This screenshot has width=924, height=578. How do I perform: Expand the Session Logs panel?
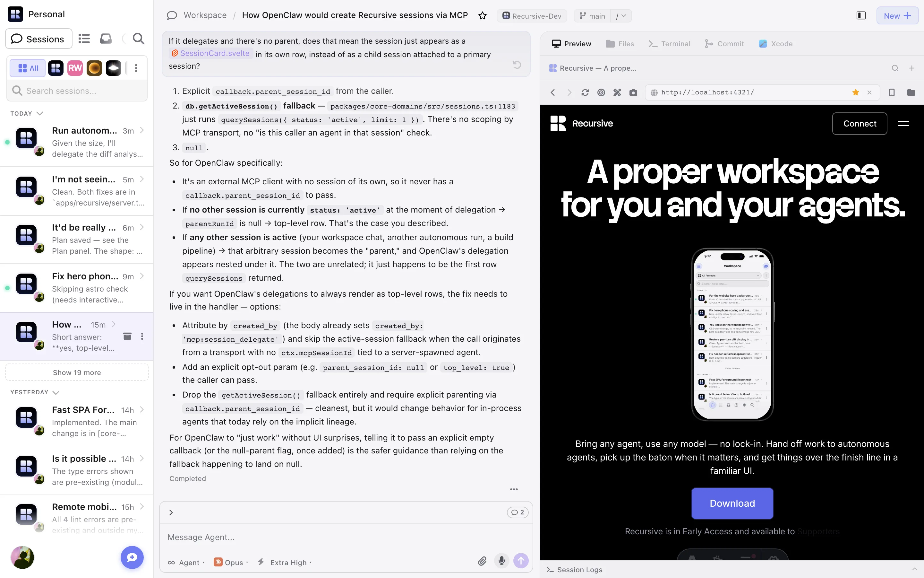coord(732,570)
